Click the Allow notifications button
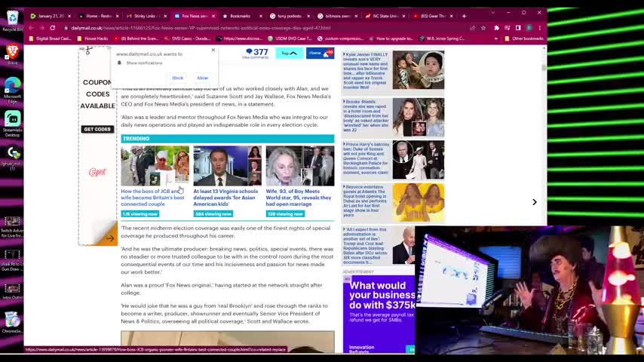Screen dimensions: 644x362 203,78
